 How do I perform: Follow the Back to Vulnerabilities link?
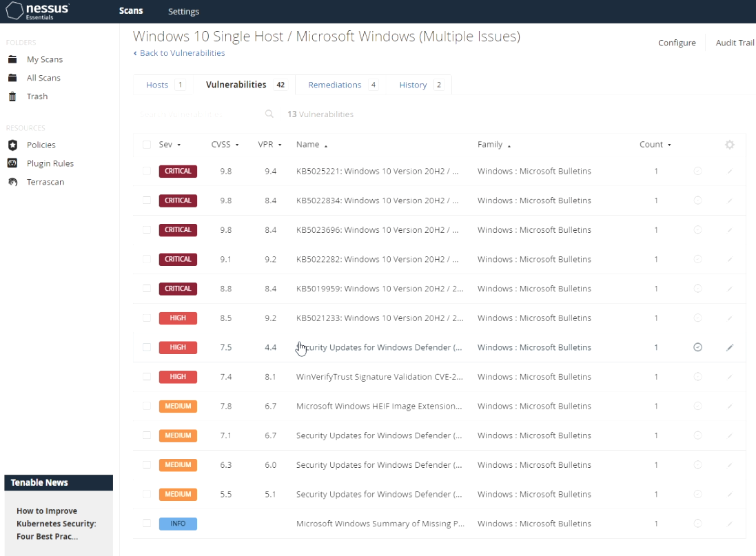(179, 53)
